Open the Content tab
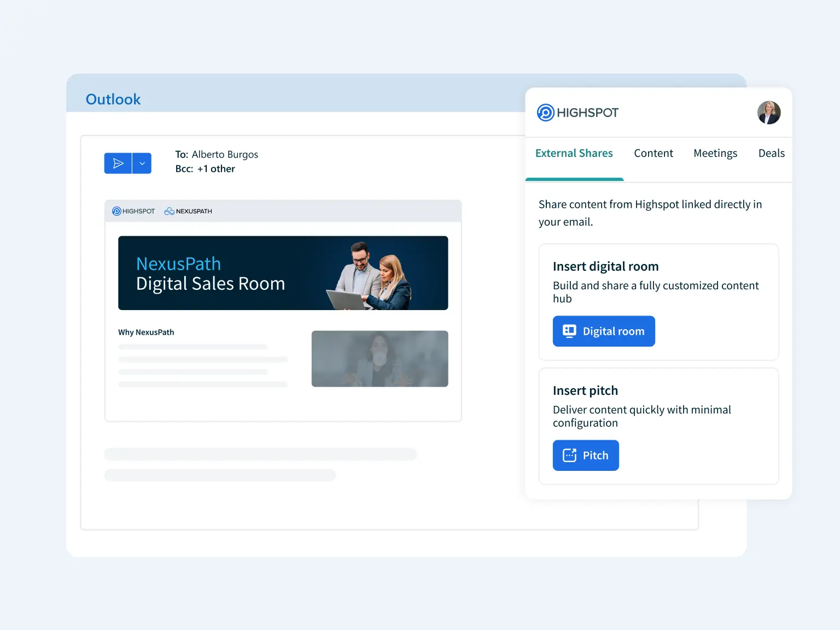The height and width of the screenshot is (630, 840). tap(653, 154)
